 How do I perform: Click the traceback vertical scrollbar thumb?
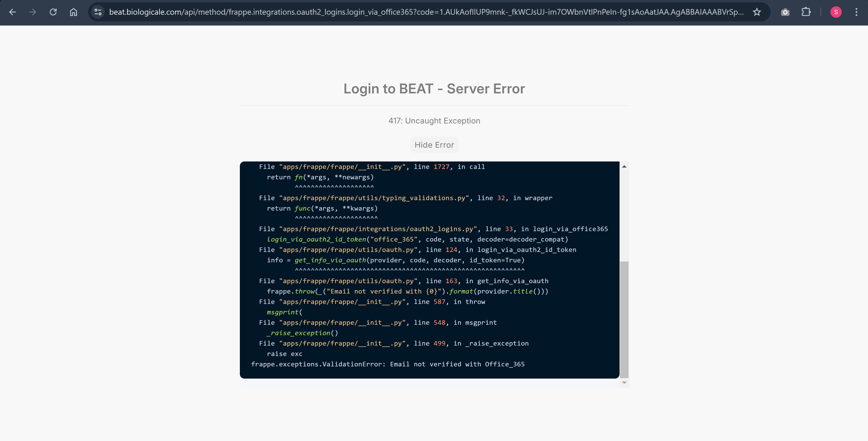(624, 319)
